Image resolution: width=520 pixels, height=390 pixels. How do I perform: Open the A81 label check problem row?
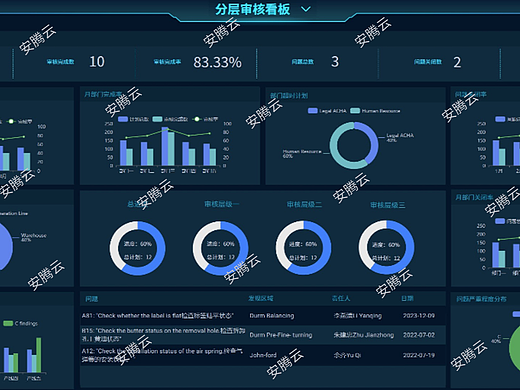[263, 315]
